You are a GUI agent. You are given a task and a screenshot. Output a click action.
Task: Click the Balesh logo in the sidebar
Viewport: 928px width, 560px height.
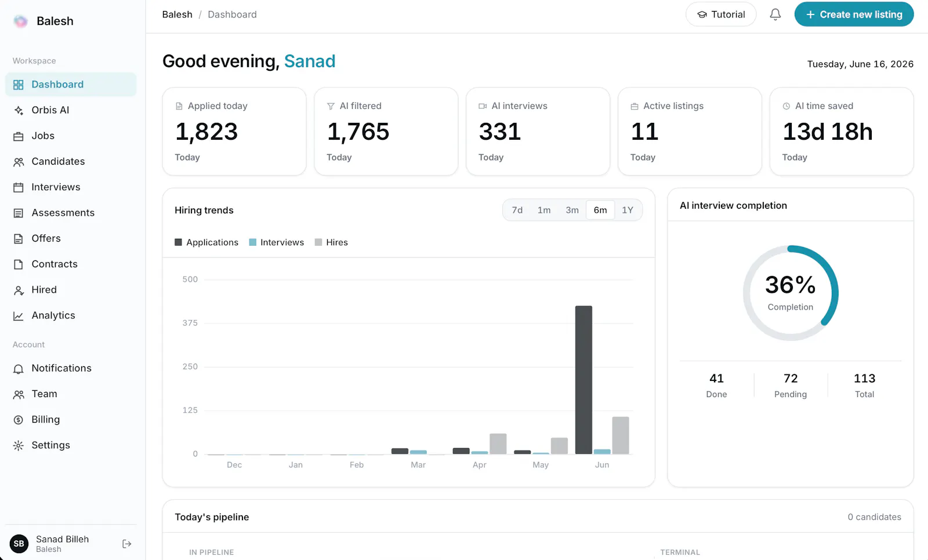tap(21, 21)
